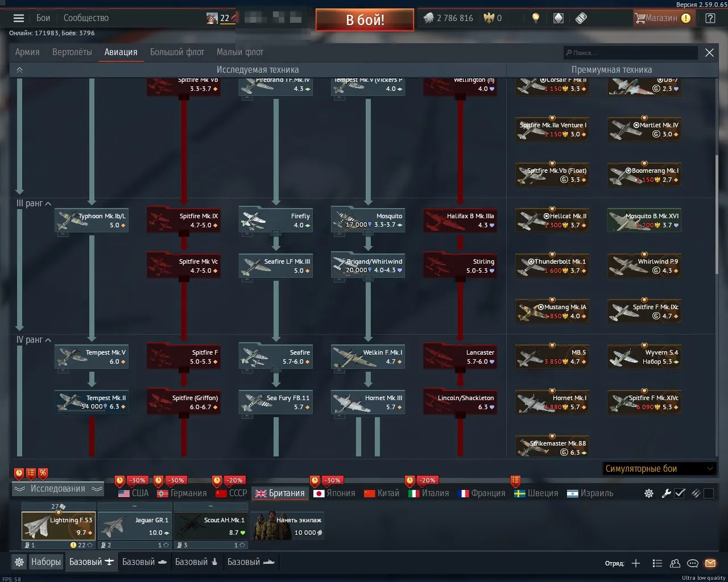Expand Seafire group folder
Image resolution: width=728 pixels, height=582 pixels.
pyautogui.click(x=276, y=369)
